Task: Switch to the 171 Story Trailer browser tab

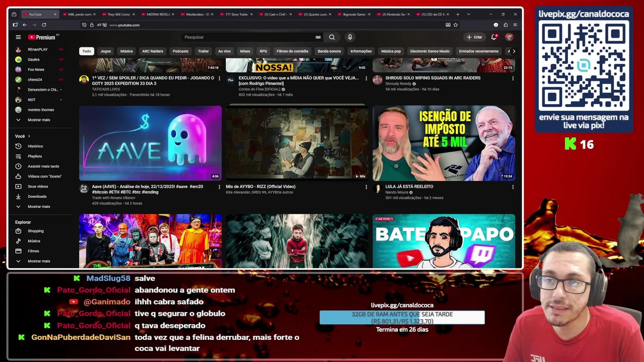Action: (236, 14)
